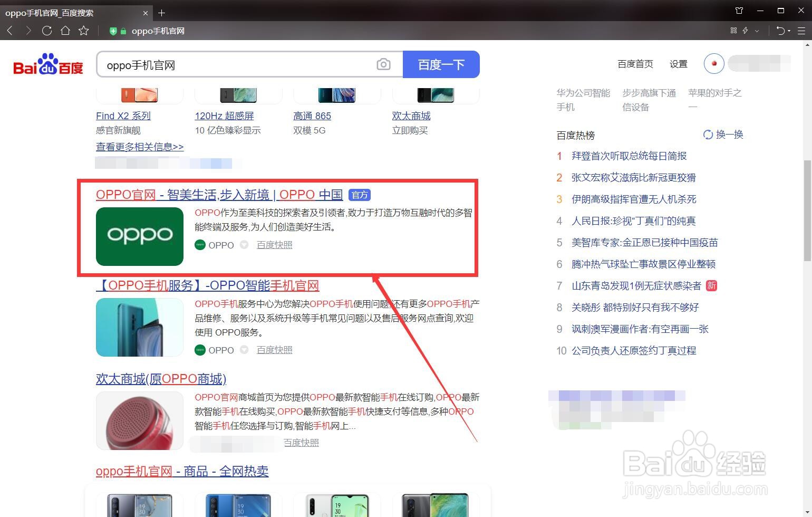Open hot item 讽刺澳军漫画作者:有空再画一张

640,329
